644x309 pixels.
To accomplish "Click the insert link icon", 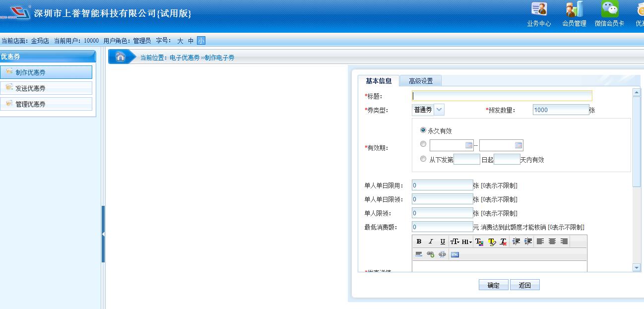I will (431, 254).
